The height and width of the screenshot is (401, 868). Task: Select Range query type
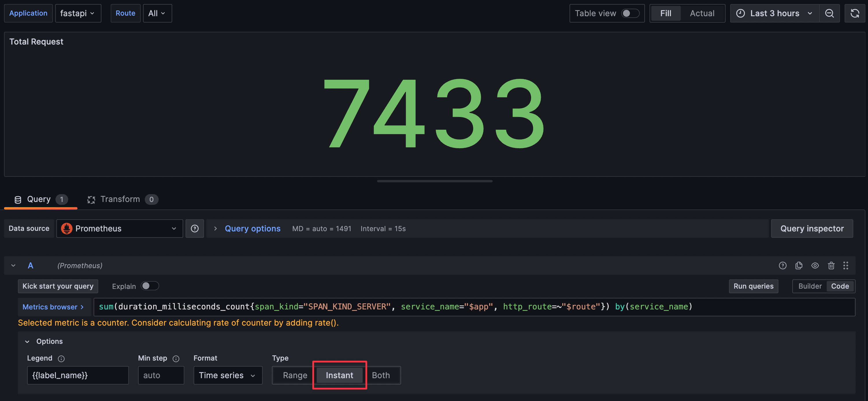295,375
